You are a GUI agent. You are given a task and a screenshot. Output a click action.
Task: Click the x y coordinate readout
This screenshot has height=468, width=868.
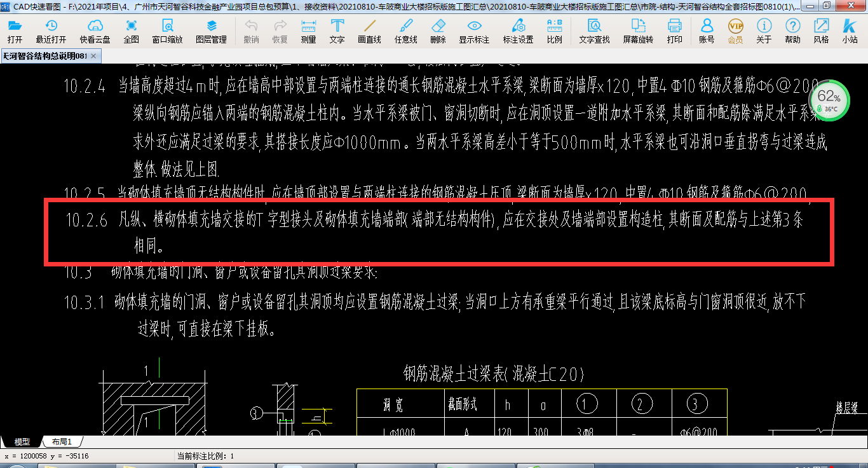click(46, 456)
